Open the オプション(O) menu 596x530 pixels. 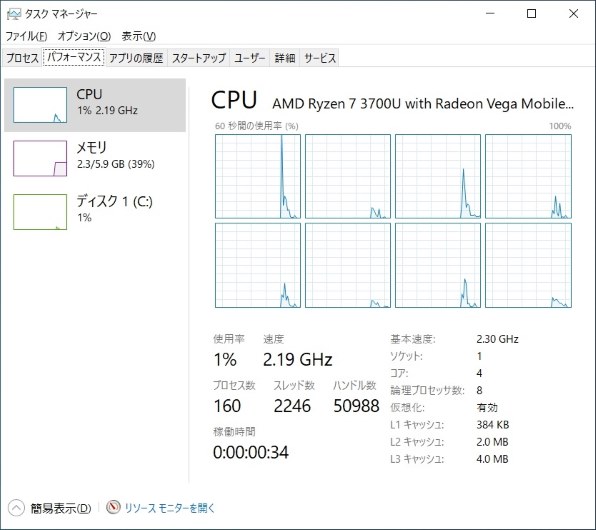[x=84, y=36]
